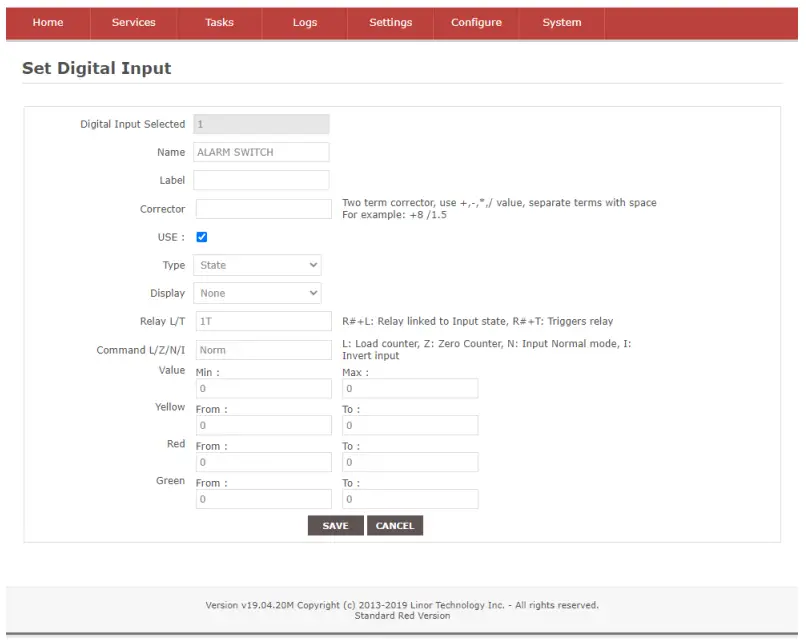Click the 'Standard Red Version' footer text
The height and width of the screenshot is (643, 806).
(x=402, y=616)
